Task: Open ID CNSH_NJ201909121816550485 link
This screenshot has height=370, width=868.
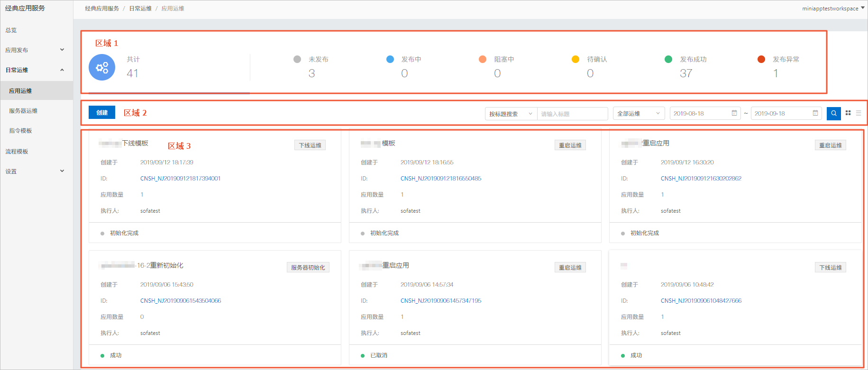Action: point(441,179)
